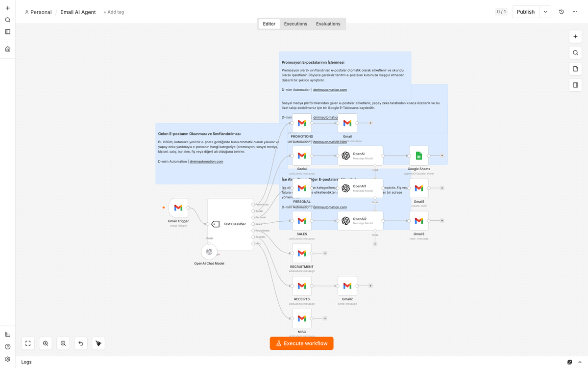Click the Email AI Agent workflow name
This screenshot has width=588, height=368.
pyautogui.click(x=78, y=12)
